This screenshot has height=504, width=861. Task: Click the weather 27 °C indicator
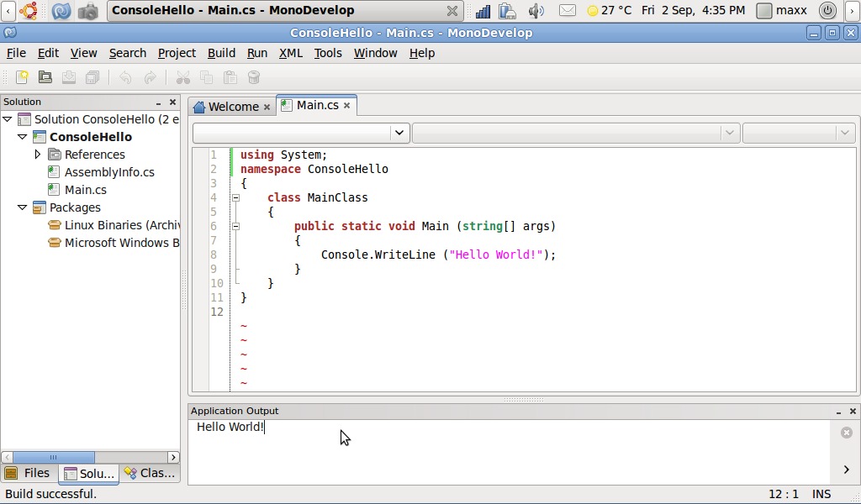(x=610, y=10)
